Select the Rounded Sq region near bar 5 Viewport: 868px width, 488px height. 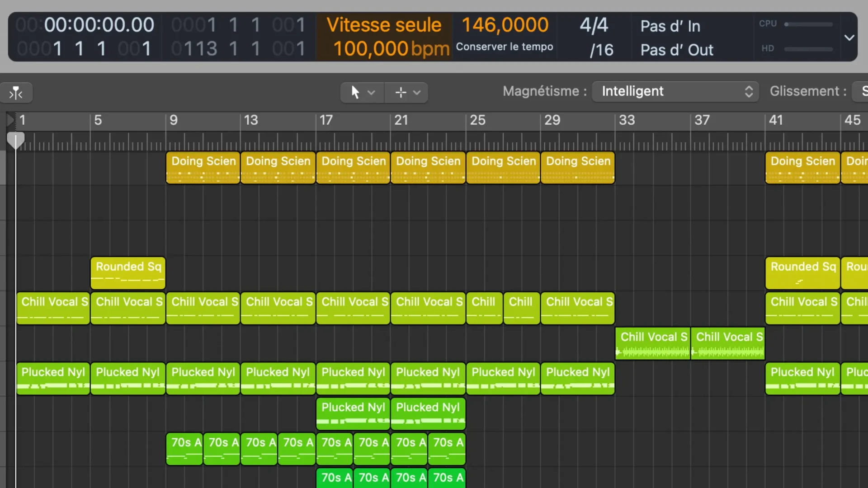128,272
